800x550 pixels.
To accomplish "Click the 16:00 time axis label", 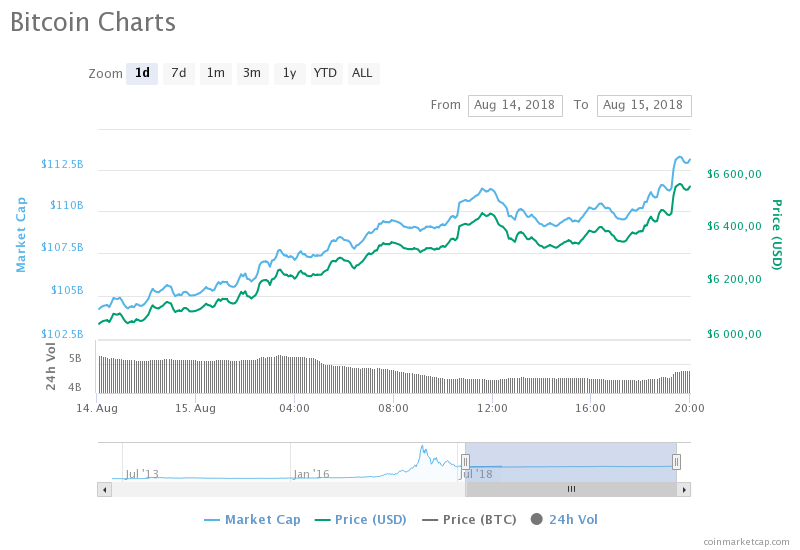I will 590,408.
